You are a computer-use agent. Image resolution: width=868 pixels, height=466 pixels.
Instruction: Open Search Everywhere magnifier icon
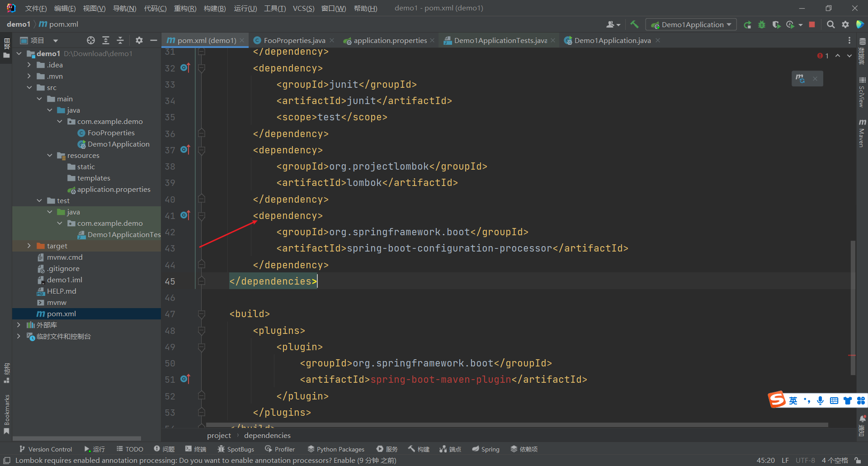point(830,24)
